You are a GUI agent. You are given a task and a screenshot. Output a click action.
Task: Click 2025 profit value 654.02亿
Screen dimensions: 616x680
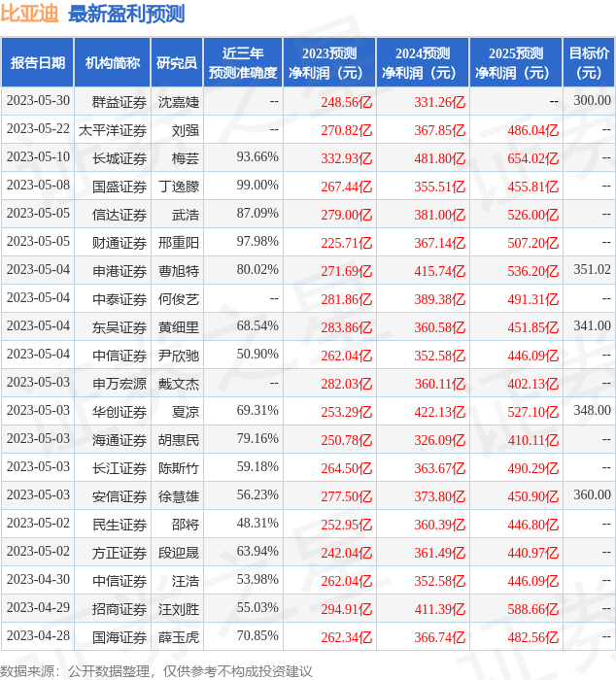533,158
